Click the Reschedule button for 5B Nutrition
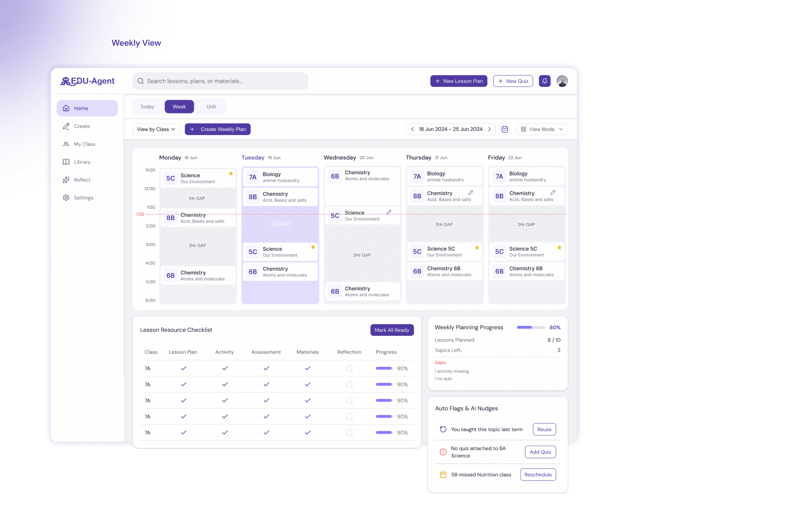 (x=538, y=475)
